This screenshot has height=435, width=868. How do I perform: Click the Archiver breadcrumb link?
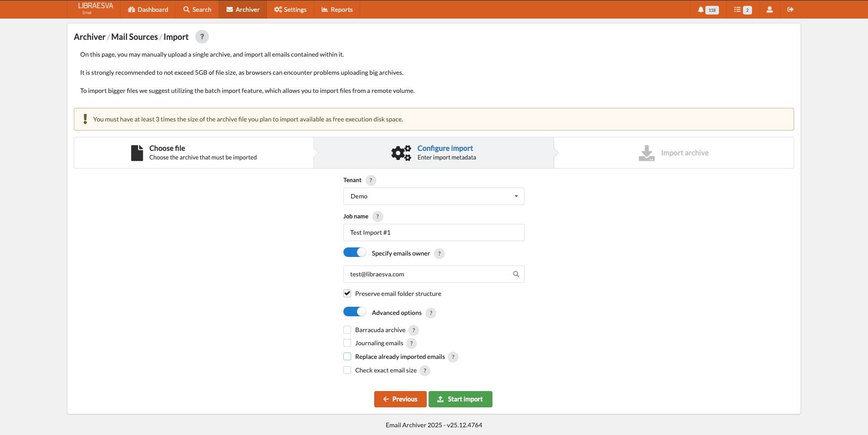pos(90,37)
